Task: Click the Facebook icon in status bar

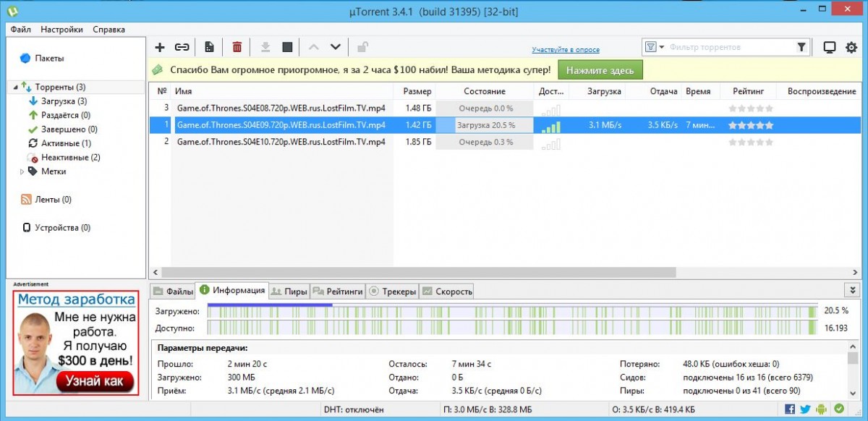Action: tap(791, 409)
